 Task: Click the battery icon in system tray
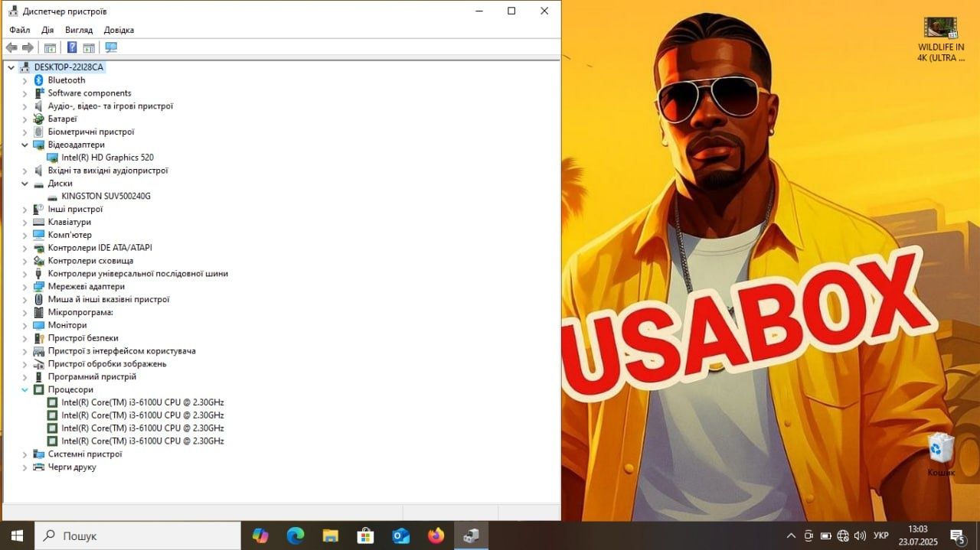(x=826, y=535)
